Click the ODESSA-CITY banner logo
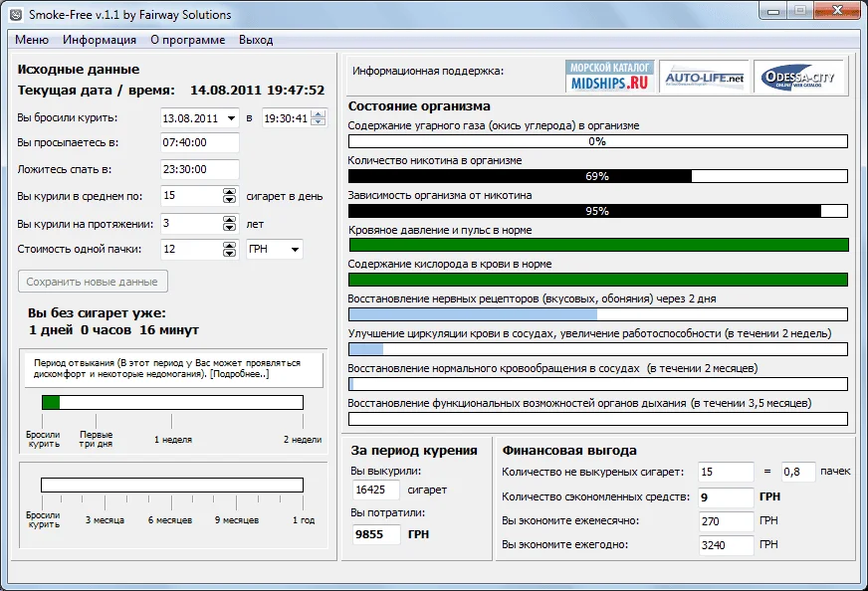868x591 pixels. tap(798, 77)
